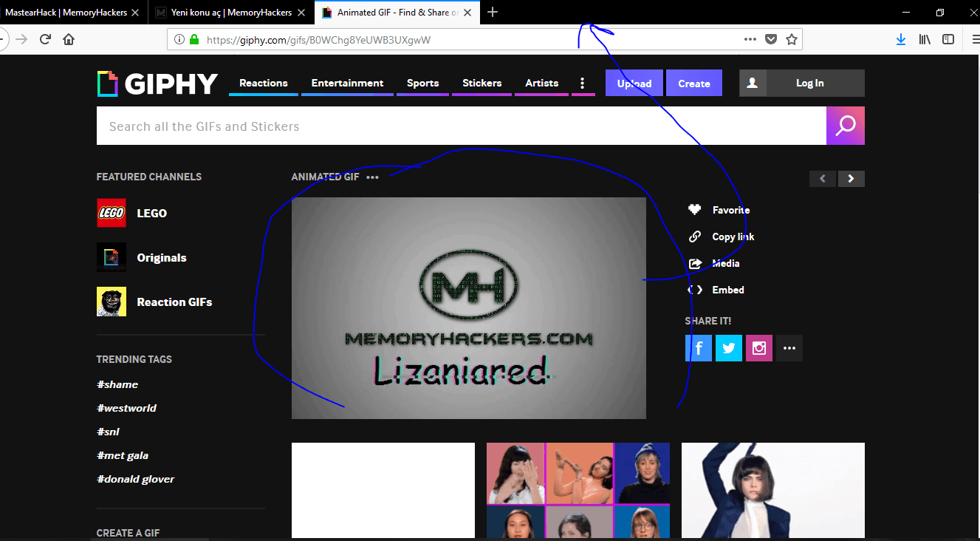980x541 pixels.
Task: Open the #westworld trending tag
Action: [x=126, y=408]
